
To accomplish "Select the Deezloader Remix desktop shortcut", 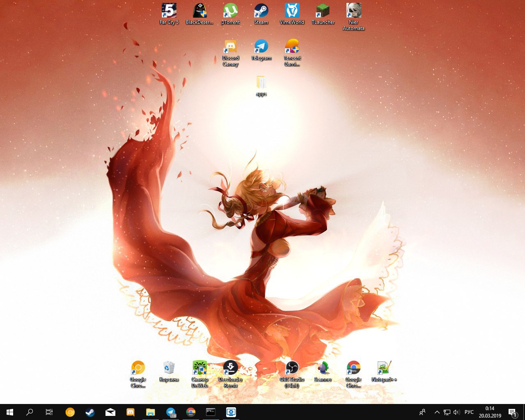I will [230, 374].
